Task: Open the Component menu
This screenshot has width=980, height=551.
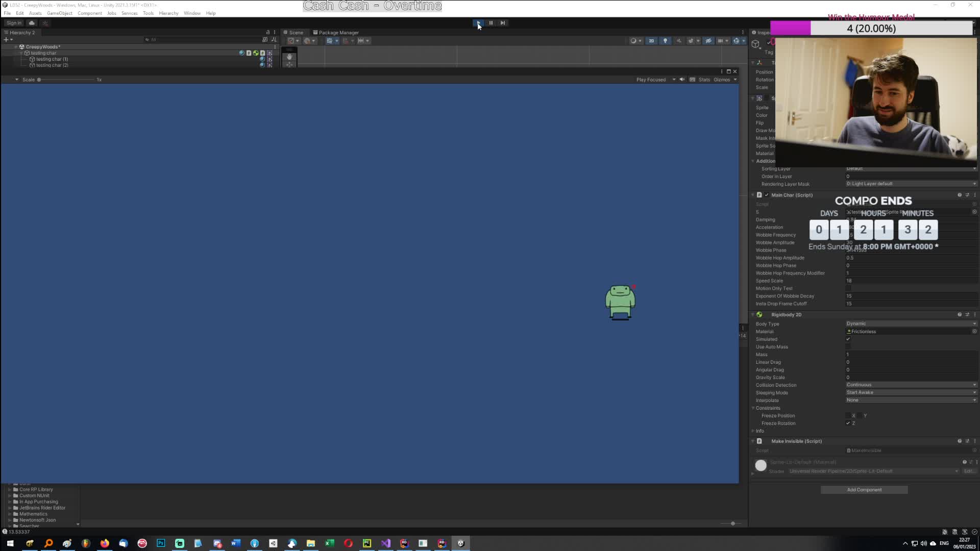Action: pyautogui.click(x=90, y=13)
